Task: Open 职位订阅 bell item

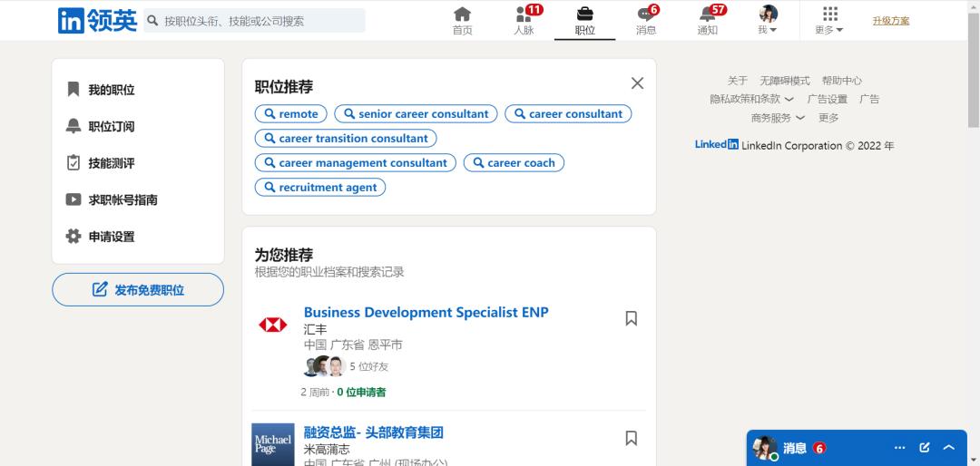Action: click(x=101, y=126)
